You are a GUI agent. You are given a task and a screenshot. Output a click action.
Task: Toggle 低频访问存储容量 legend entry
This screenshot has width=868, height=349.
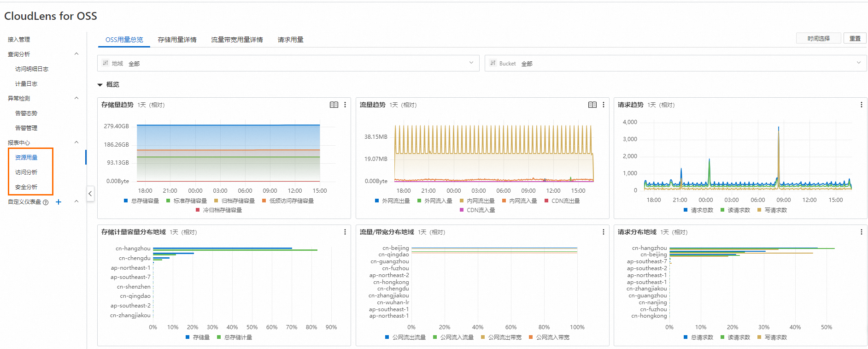(288, 201)
